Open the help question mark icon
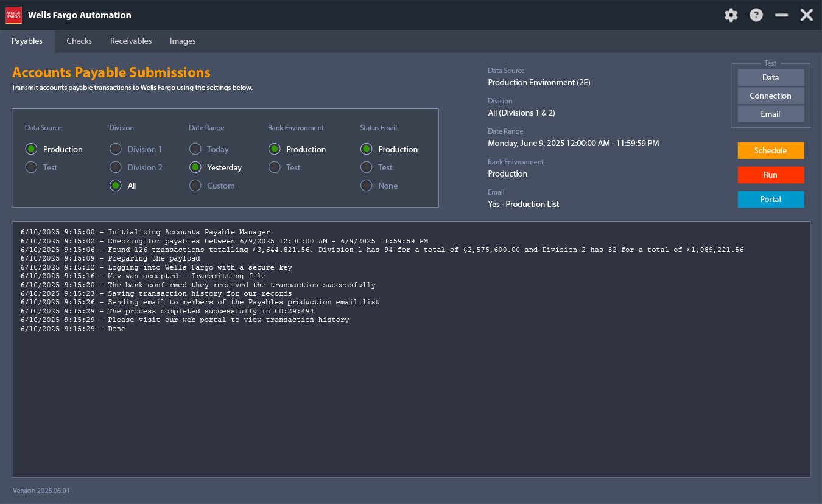The width and height of the screenshot is (822, 504). 756,15
